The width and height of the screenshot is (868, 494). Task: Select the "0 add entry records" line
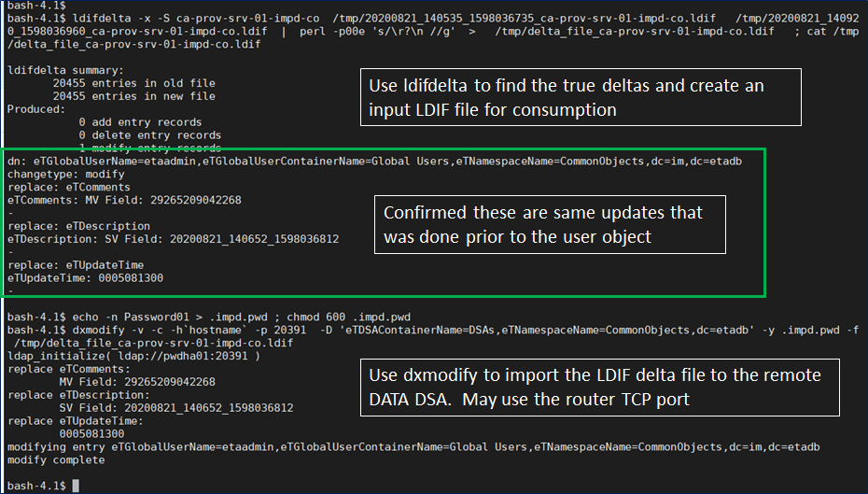pyautogui.click(x=140, y=122)
